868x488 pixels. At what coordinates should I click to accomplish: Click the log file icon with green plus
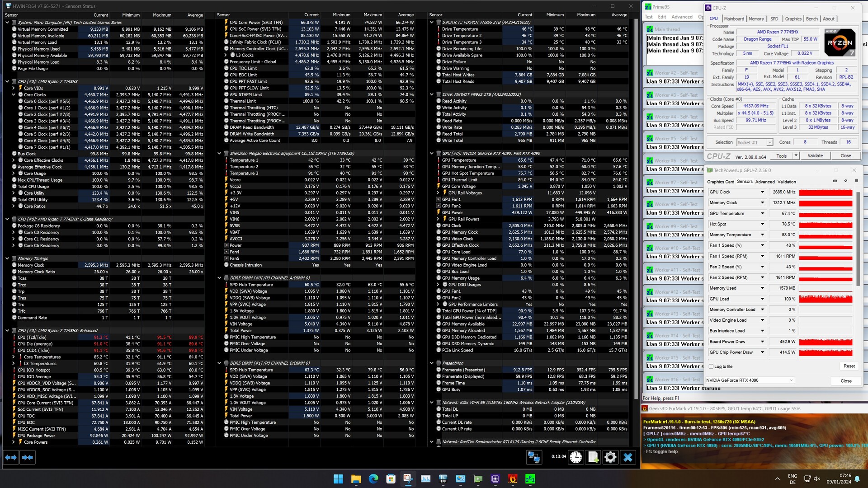point(593,457)
